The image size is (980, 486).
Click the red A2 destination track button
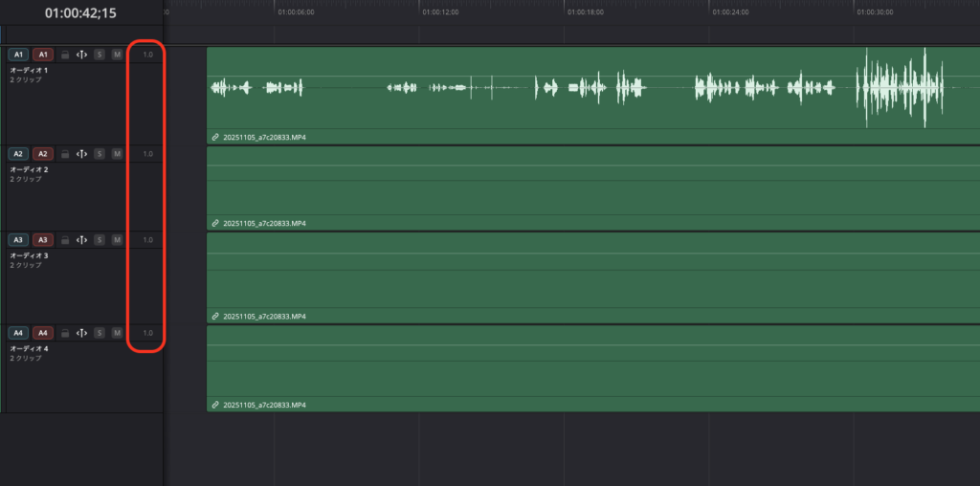pyautogui.click(x=43, y=153)
